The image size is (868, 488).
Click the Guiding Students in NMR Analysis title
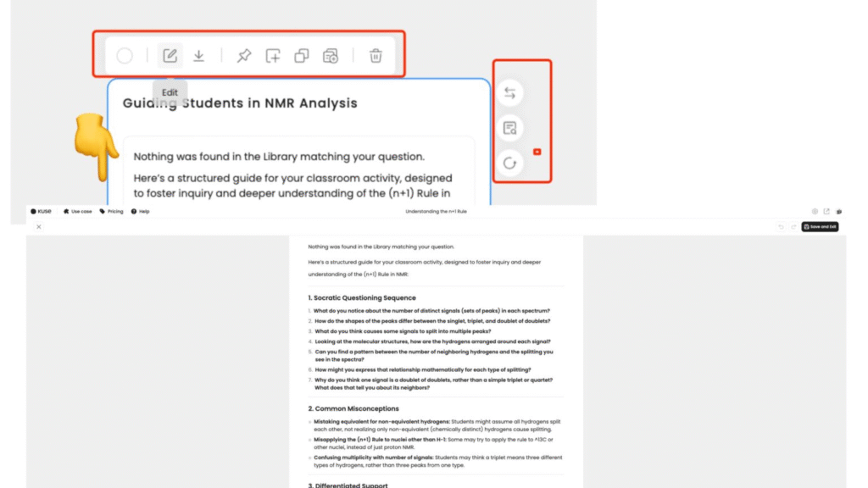point(240,103)
